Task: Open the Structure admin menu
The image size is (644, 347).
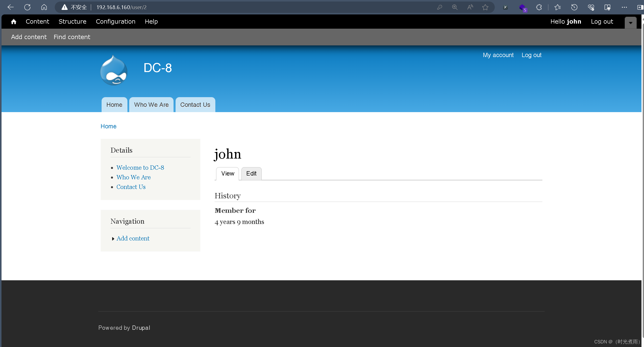Action: (72, 22)
